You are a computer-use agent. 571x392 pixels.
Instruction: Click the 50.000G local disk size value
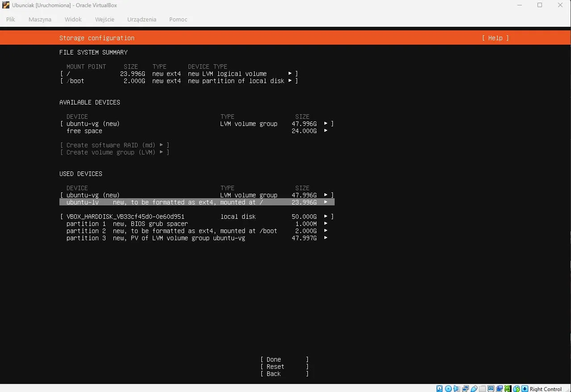304,217
